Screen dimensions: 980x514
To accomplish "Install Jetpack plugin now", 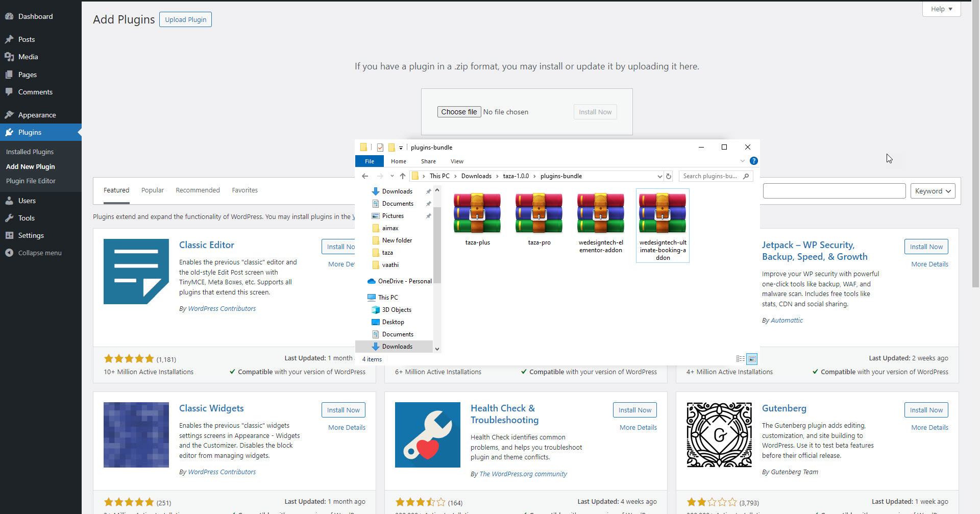I will 926,247.
